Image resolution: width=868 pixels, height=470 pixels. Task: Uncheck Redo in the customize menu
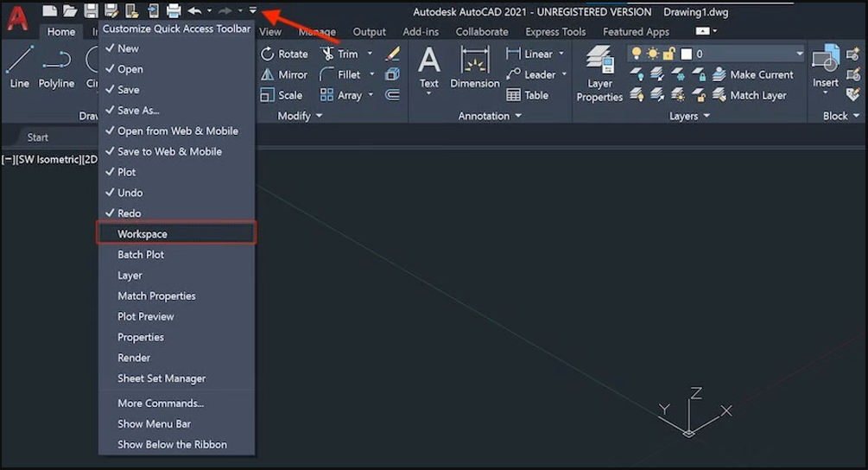coord(176,213)
